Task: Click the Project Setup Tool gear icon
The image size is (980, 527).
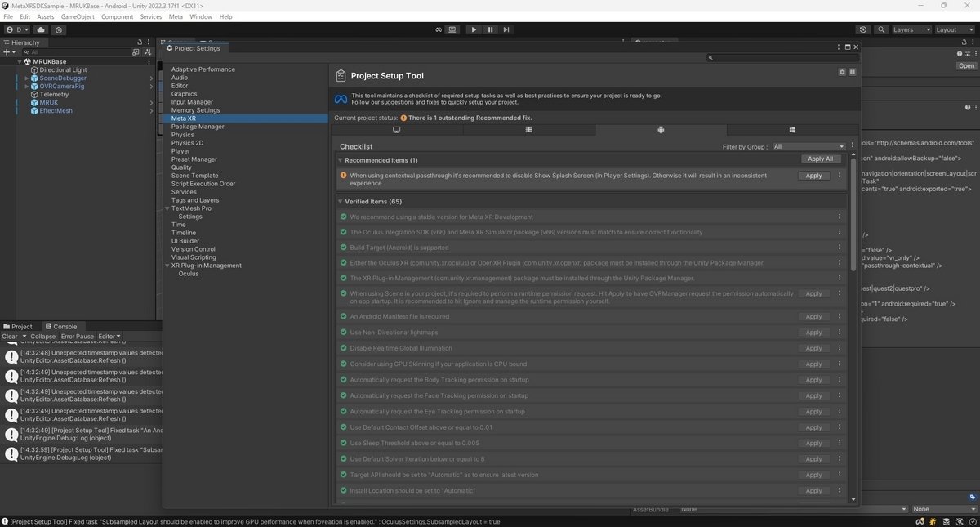Action: [842, 72]
